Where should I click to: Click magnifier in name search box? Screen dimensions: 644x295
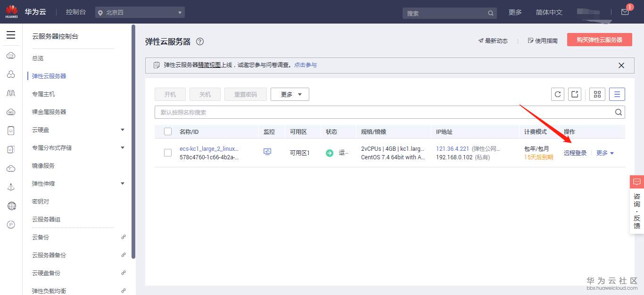(x=619, y=112)
